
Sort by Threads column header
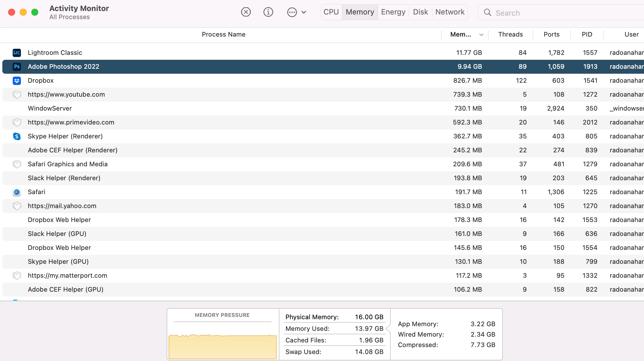[x=510, y=35]
